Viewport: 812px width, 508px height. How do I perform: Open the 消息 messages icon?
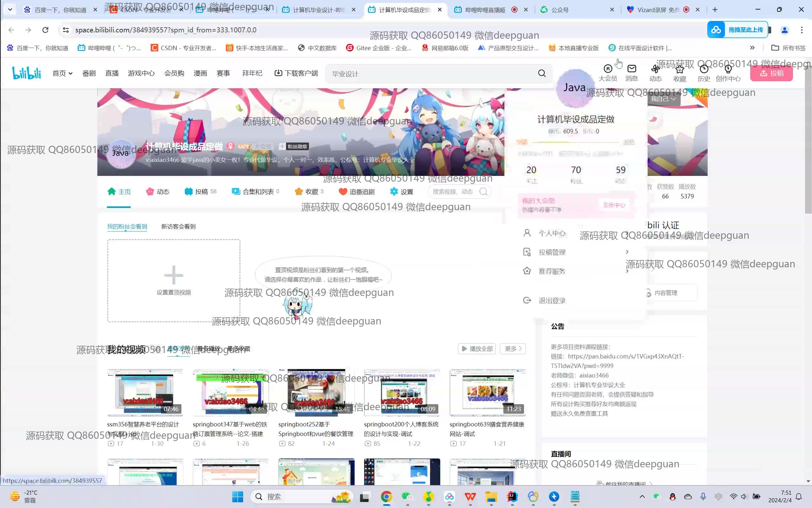pos(632,73)
